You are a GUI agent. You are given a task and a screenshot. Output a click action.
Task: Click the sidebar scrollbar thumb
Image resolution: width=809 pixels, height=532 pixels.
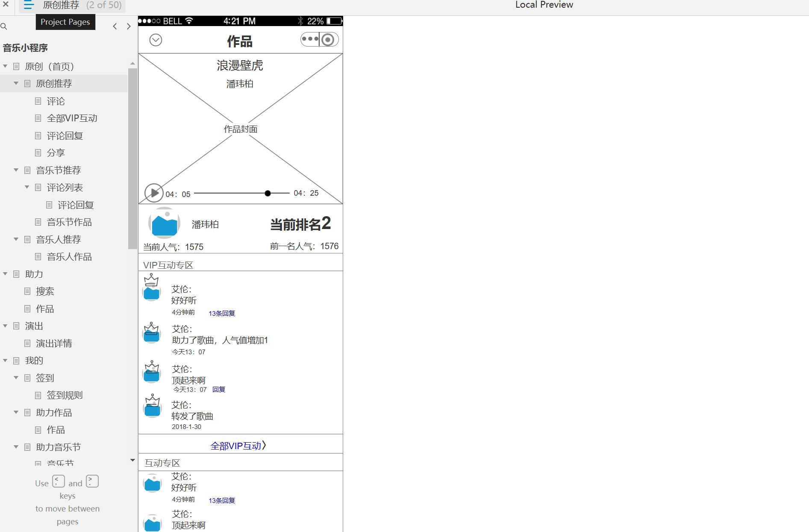132,158
